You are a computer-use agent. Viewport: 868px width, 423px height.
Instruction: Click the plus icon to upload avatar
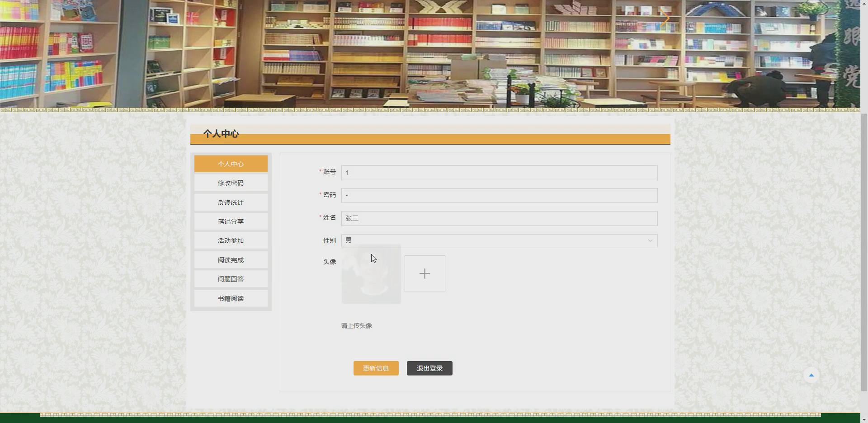point(424,273)
